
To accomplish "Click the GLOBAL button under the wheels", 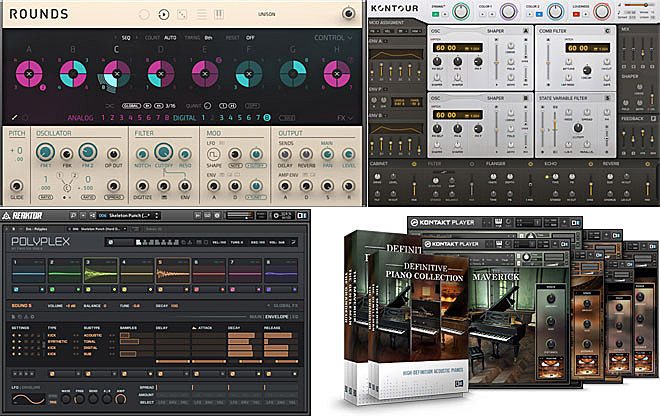I will coord(130,104).
